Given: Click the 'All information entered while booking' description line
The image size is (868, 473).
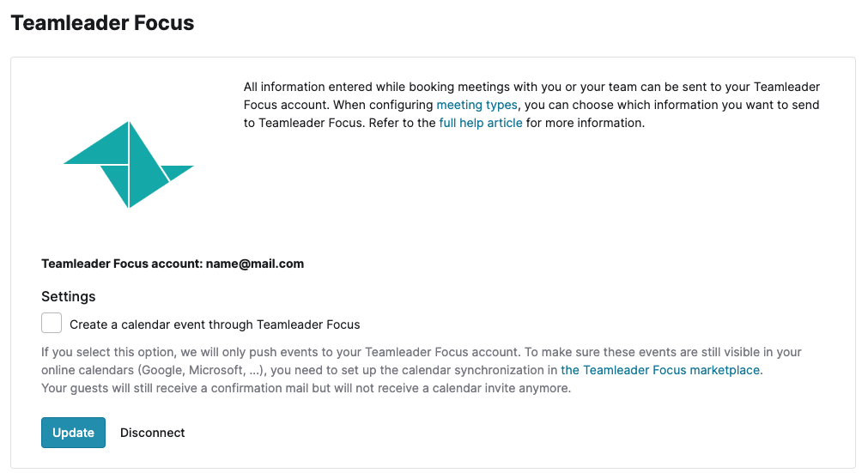Looking at the screenshot, I should pos(531,87).
